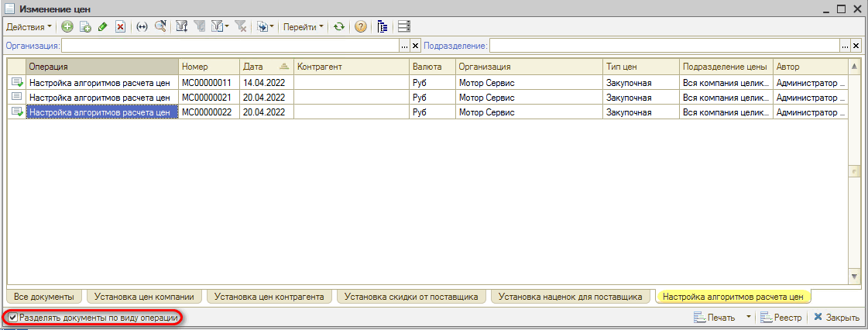This screenshot has width=868, height=330.
Task: Open filter and sorting settings icon
Action: point(181,26)
